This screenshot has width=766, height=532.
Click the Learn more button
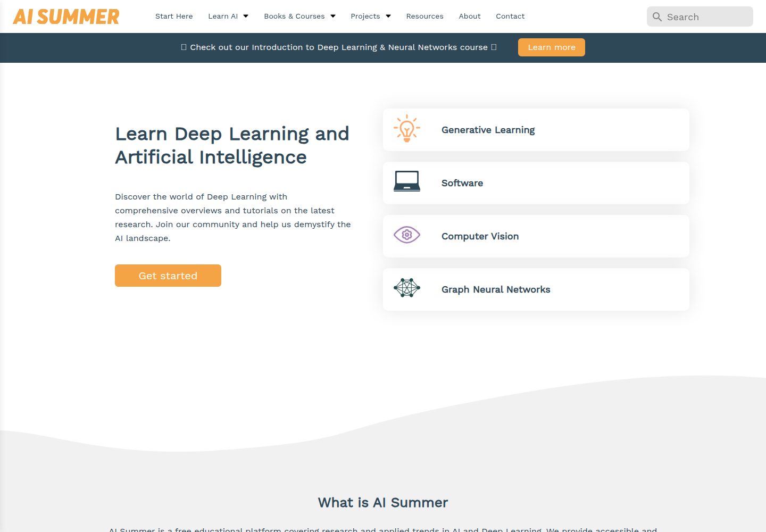pos(552,47)
